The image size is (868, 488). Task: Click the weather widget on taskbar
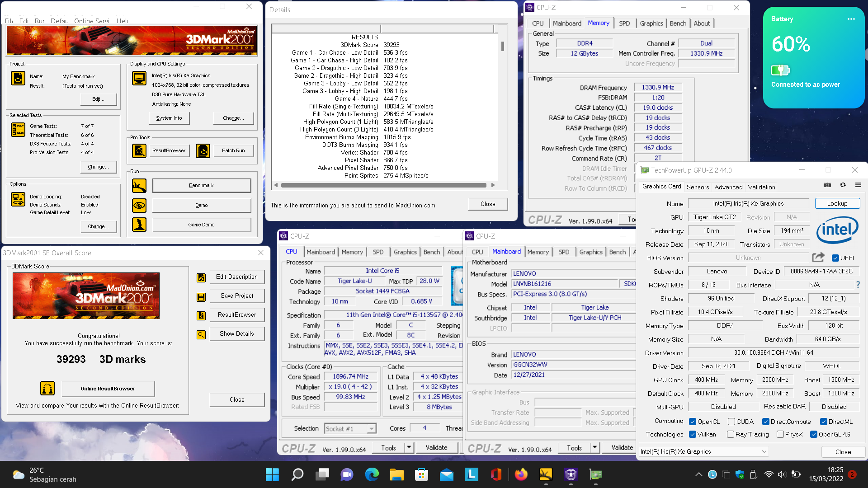pyautogui.click(x=44, y=474)
